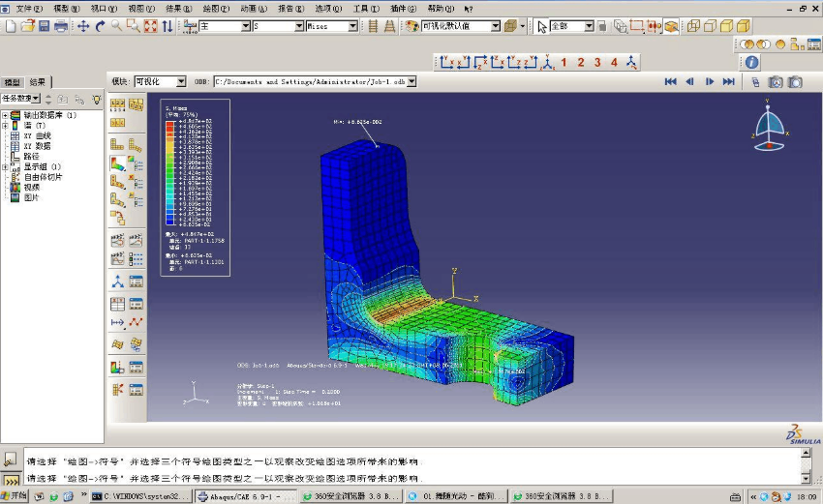Click the Print icon in the toolbar
Screen dimensions: 823x504
(61, 26)
